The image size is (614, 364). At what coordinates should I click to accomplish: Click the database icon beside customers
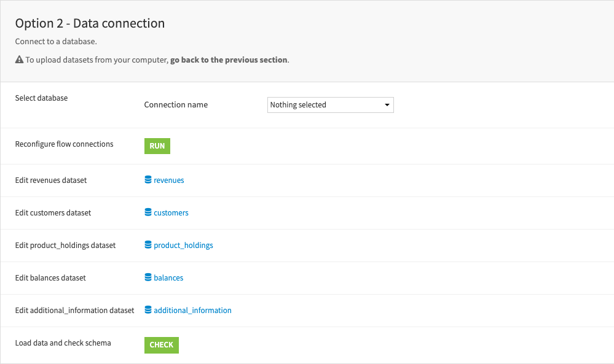point(147,212)
